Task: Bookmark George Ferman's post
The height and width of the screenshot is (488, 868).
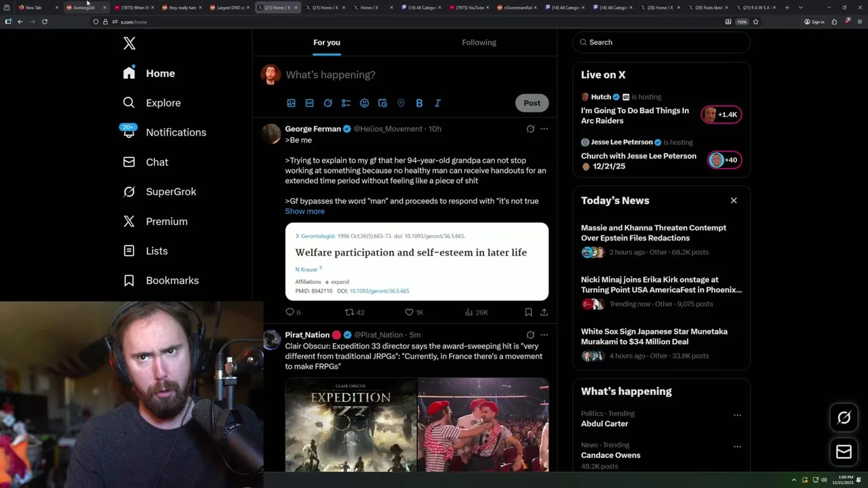Action: tap(528, 312)
